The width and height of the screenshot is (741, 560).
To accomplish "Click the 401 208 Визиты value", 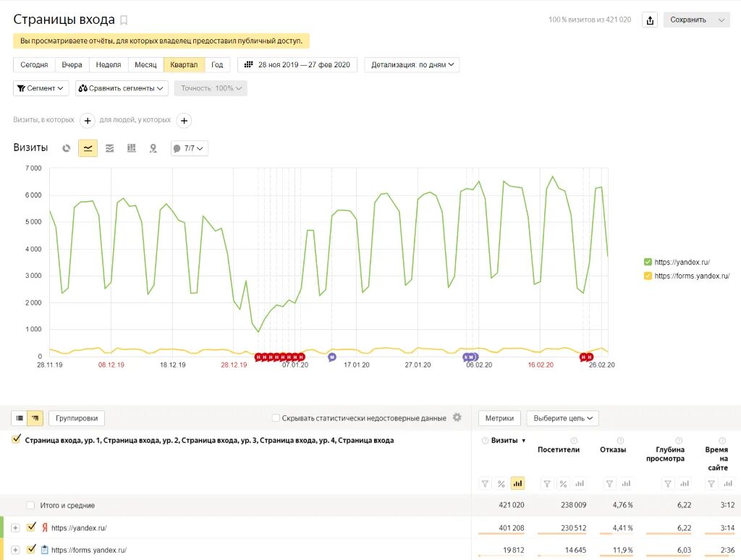I will tap(512, 528).
